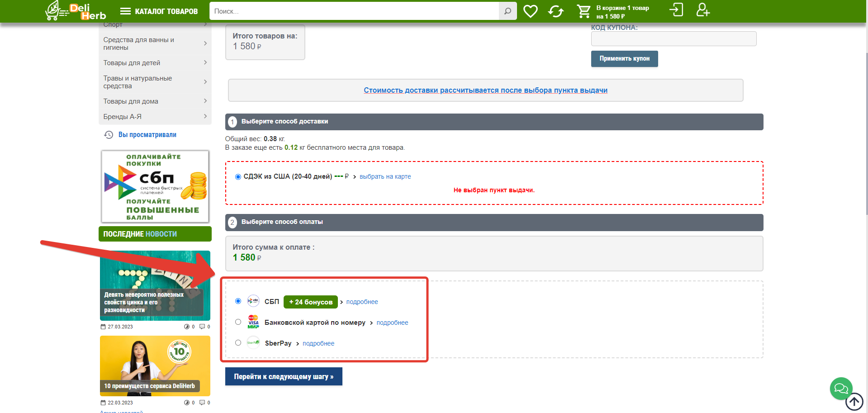The image size is (868, 413).
Task: Click the date icon beside 22.03.2023
Action: [103, 403]
